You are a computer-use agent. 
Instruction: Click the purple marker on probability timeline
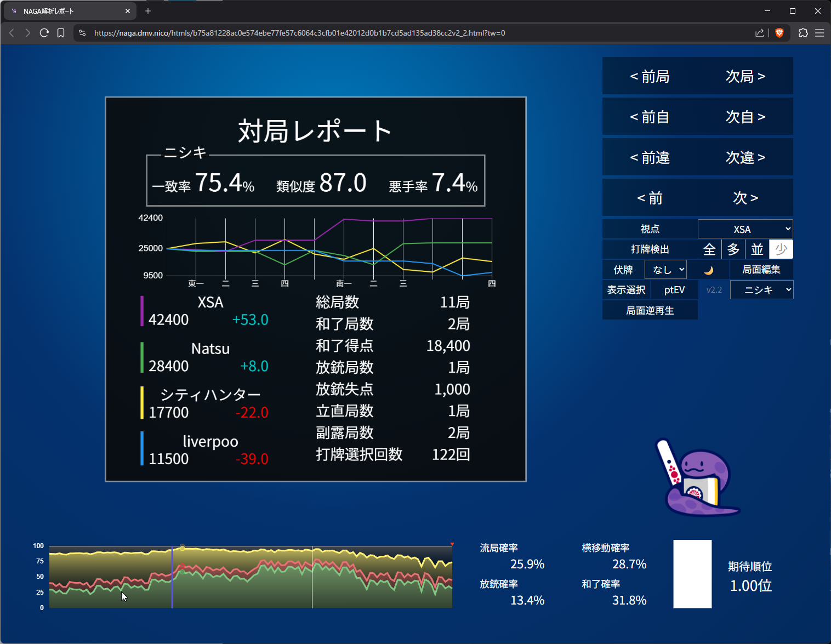(172, 577)
